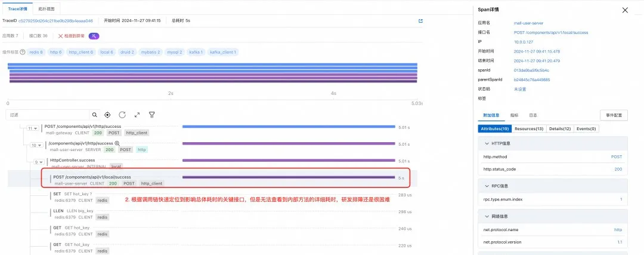Click the TraceID c5279259... link

tap(55, 20)
